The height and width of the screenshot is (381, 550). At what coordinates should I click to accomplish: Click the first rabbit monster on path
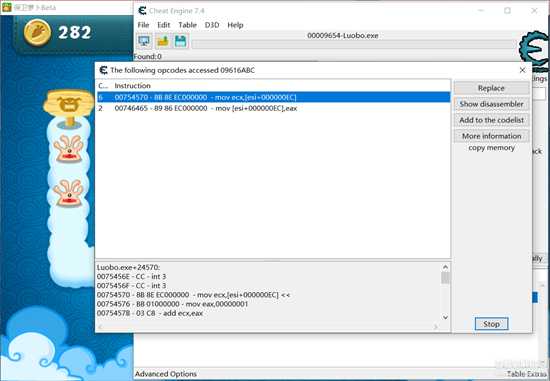tap(69, 148)
